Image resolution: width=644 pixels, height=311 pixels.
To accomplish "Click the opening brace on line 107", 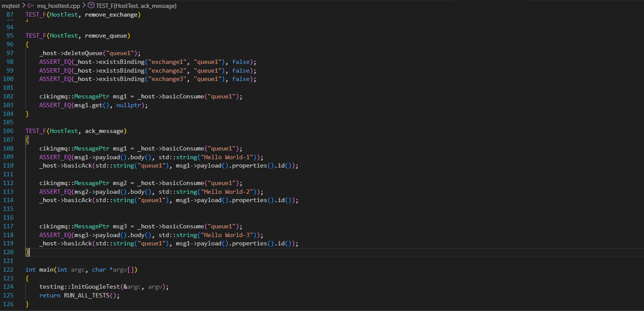I will click(27, 140).
